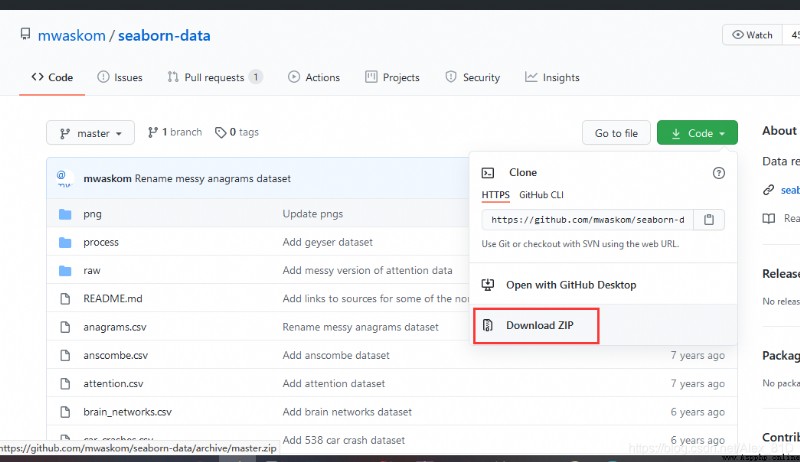Switch to the Issues tab
This screenshot has height=462, width=800.
point(120,78)
